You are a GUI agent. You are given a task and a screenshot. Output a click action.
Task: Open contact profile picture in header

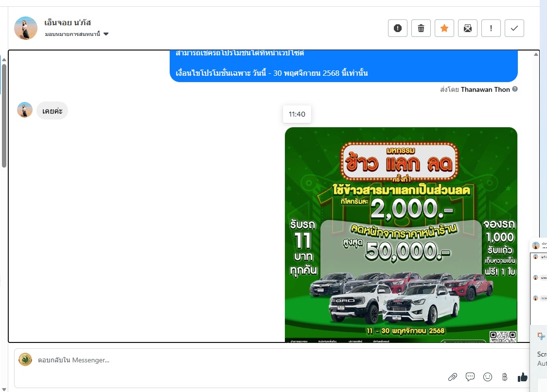(x=26, y=28)
